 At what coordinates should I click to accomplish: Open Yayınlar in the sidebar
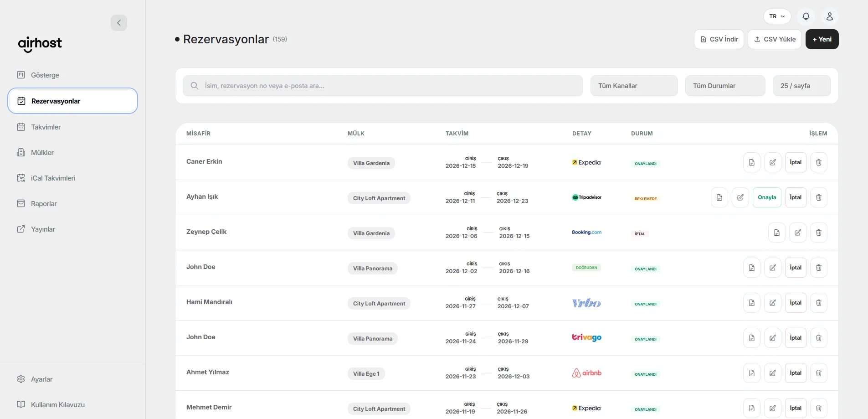point(73,229)
